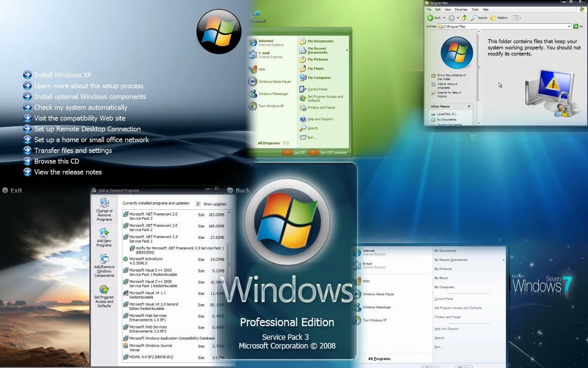Click Search button in Explorer toolbar

(479, 18)
